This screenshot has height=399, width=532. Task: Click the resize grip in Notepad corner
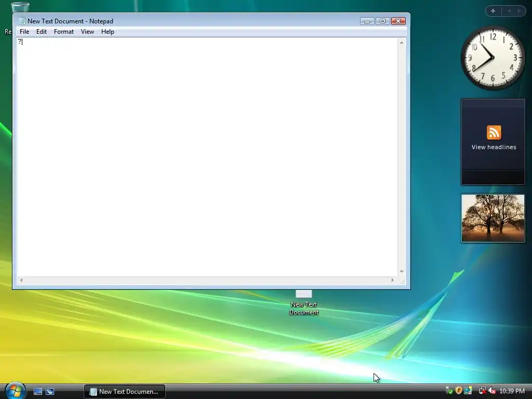(x=403, y=281)
